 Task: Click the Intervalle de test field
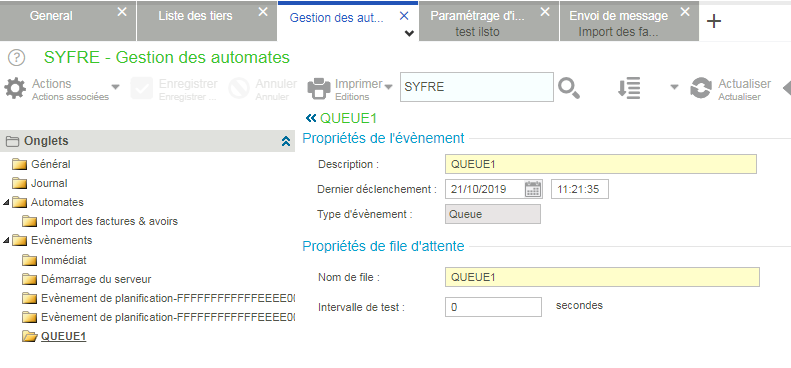coord(493,307)
